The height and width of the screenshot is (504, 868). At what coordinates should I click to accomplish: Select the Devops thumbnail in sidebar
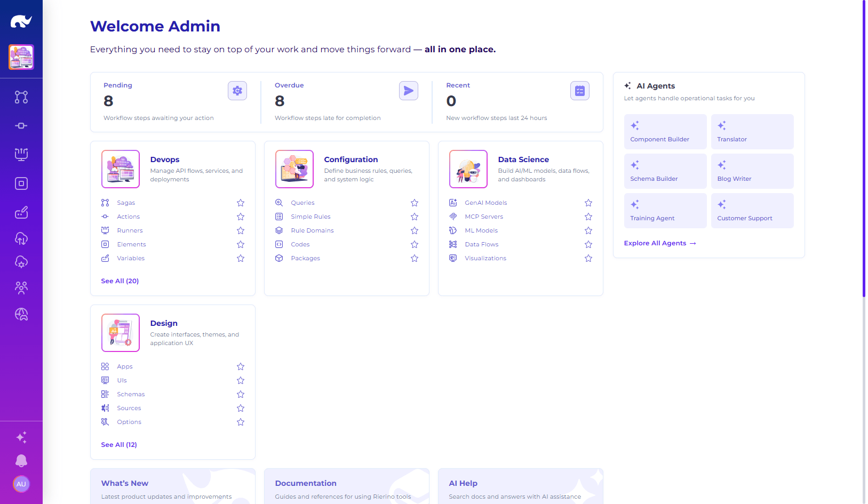click(x=21, y=57)
